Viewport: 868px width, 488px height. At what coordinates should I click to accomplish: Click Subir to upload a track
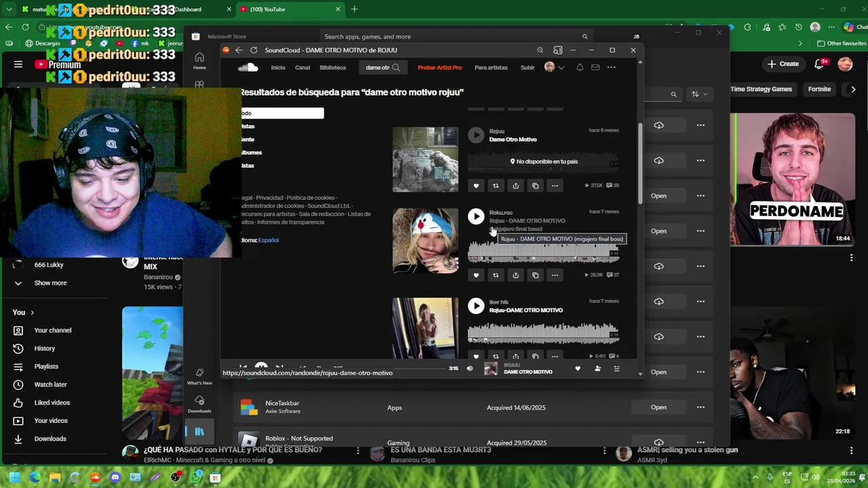tap(528, 68)
